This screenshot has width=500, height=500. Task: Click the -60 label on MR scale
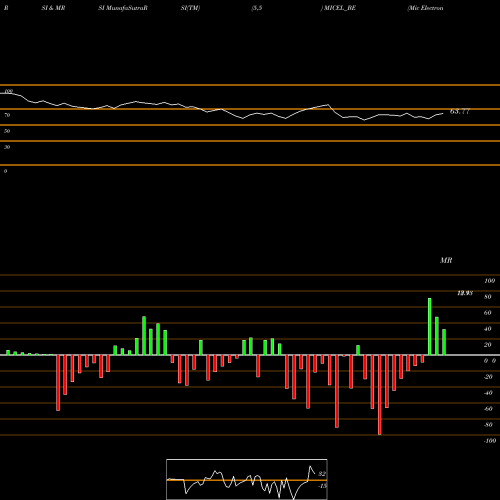[x=488, y=409]
